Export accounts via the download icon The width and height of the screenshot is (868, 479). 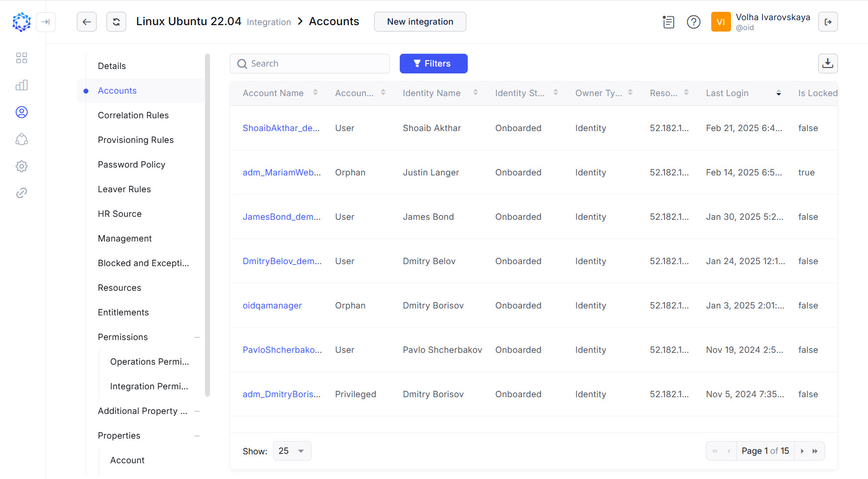tap(828, 64)
